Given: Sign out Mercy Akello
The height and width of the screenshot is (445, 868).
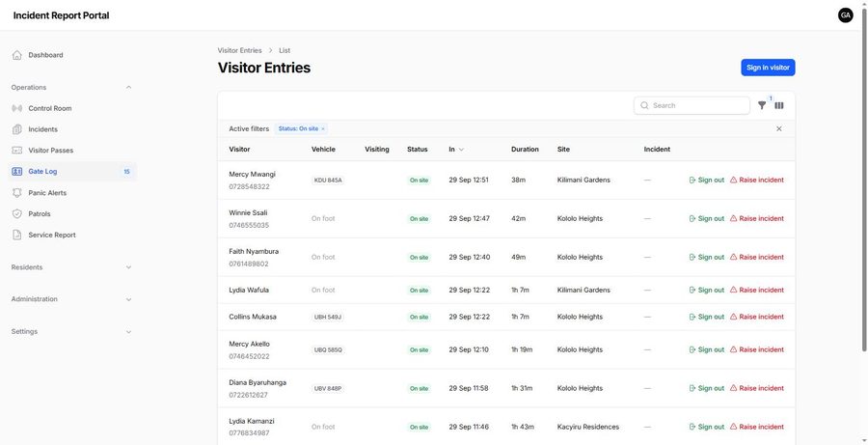Looking at the screenshot, I should [x=706, y=349].
